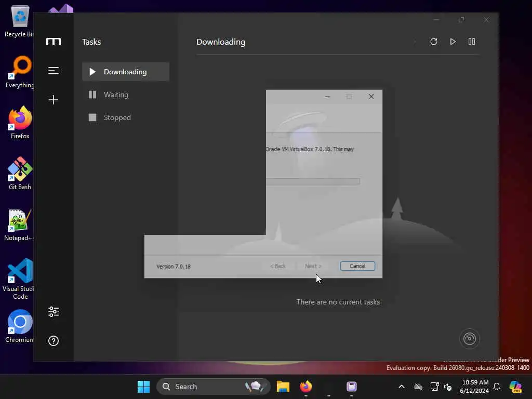Open Everything search desktop shortcut

(19, 72)
